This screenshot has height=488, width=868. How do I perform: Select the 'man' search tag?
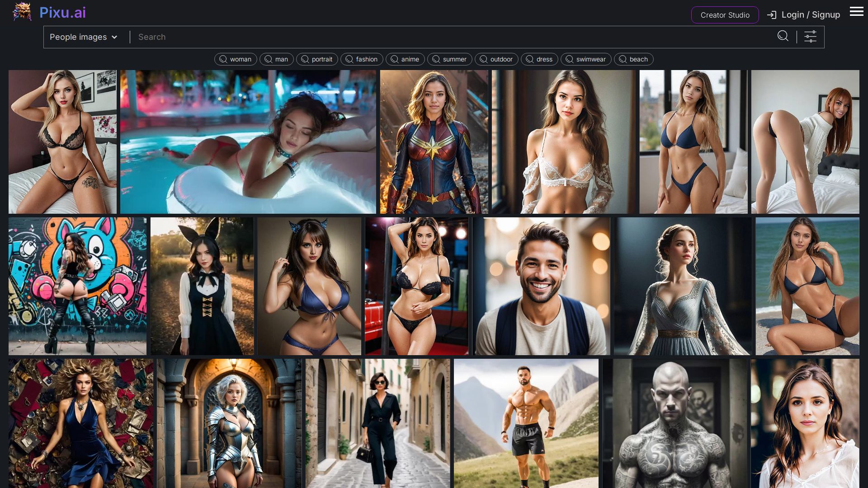(x=276, y=59)
